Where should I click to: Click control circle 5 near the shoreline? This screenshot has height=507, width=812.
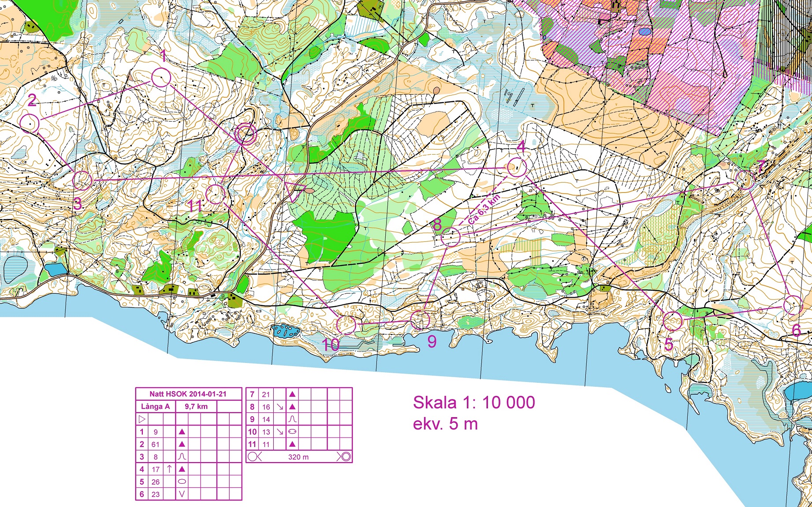pyautogui.click(x=673, y=321)
